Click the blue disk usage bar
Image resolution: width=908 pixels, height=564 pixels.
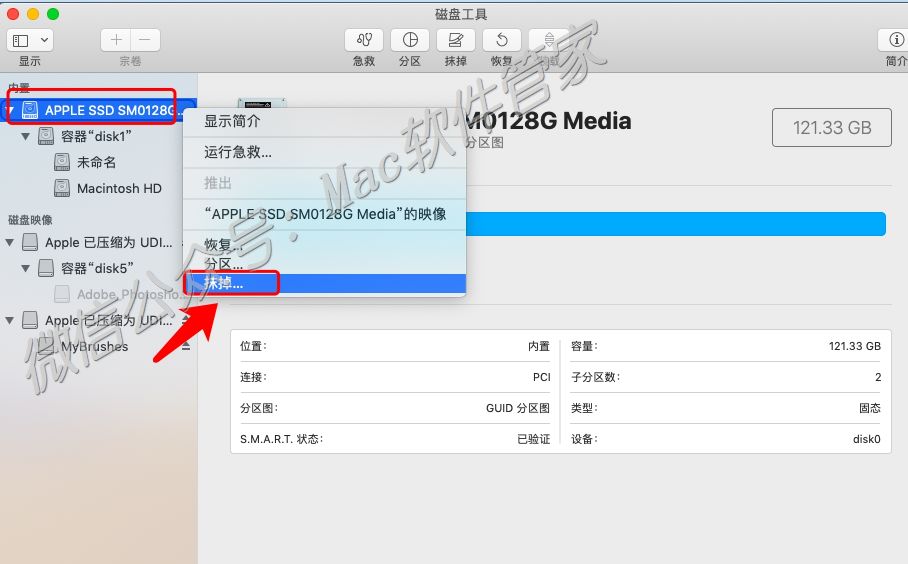[x=675, y=224]
